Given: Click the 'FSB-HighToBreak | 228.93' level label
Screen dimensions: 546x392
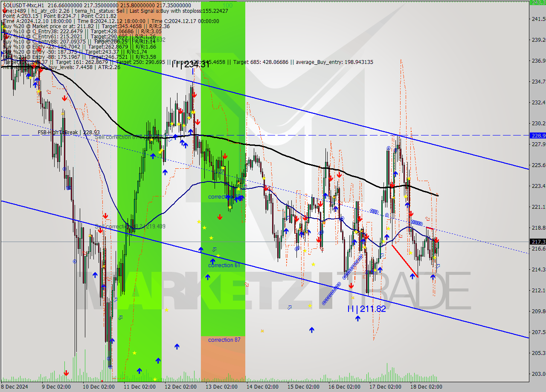Looking at the screenshot, I should click(69, 133).
